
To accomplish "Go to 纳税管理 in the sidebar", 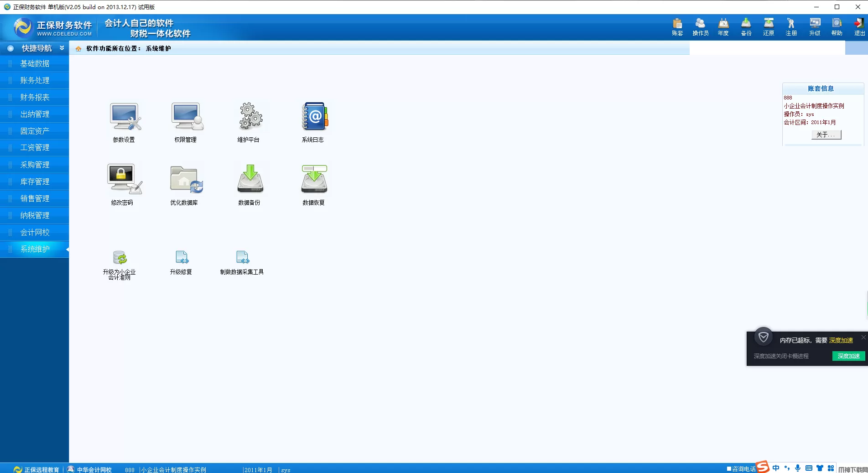I will click(x=35, y=215).
